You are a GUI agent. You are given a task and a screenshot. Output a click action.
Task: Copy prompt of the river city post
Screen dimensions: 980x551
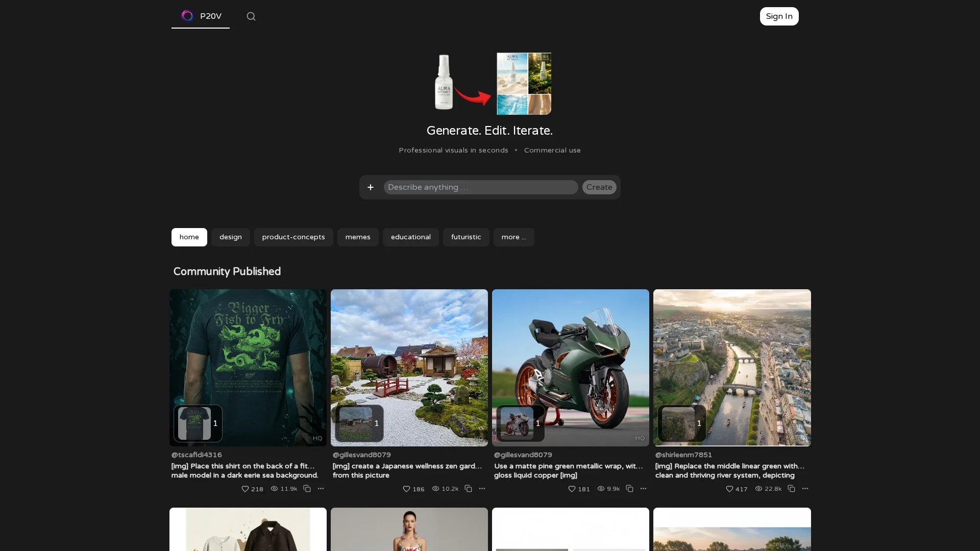click(791, 489)
